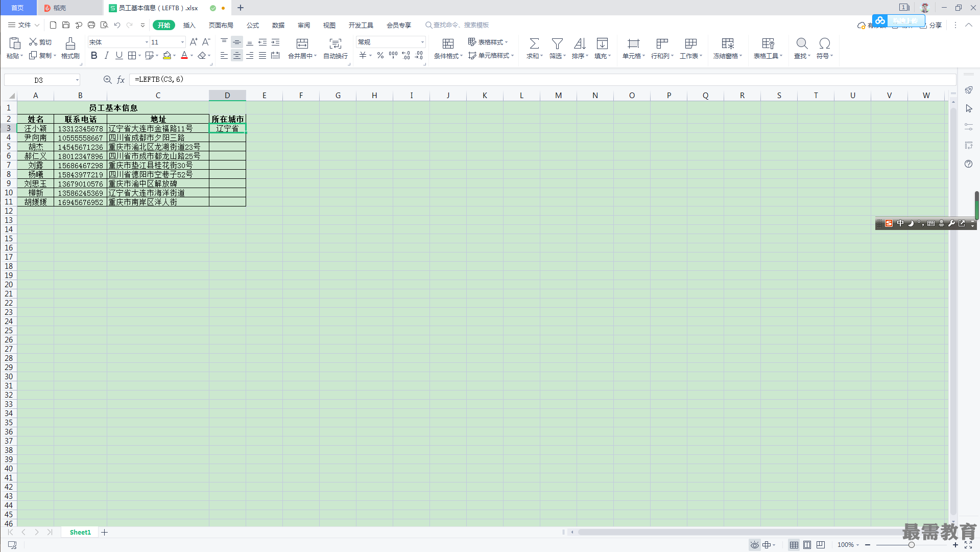Click the Undo arrow icon
This screenshot has height=552, width=980.
(117, 25)
